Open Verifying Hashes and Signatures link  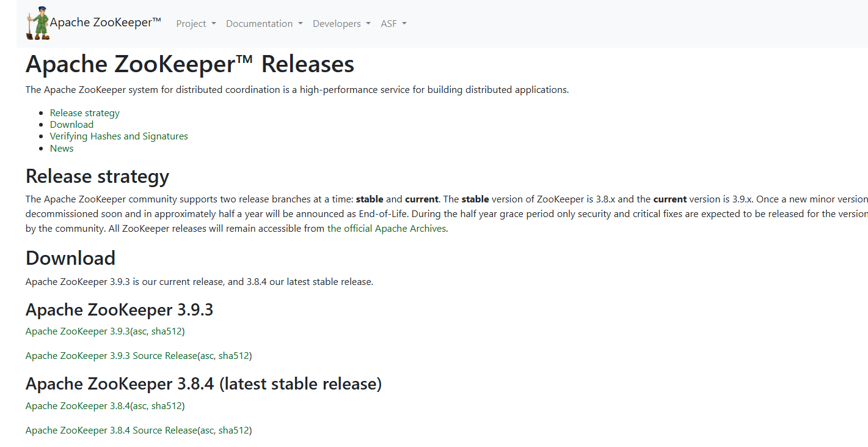(x=119, y=136)
